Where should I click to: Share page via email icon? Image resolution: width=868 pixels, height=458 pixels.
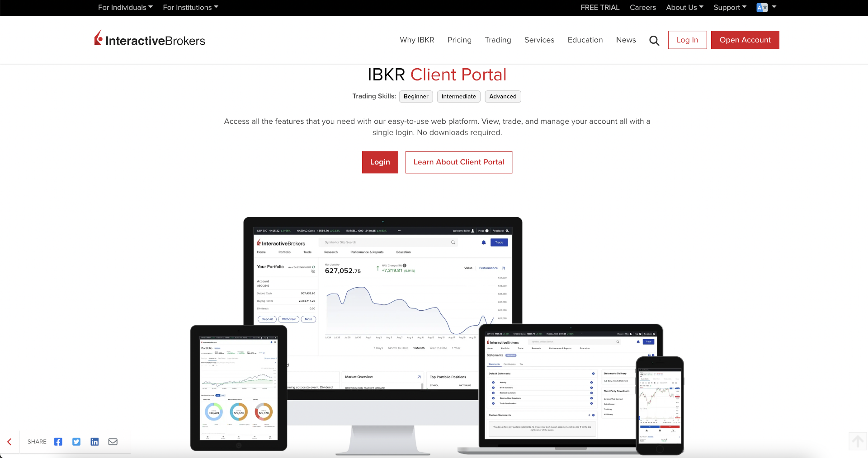pos(113,442)
